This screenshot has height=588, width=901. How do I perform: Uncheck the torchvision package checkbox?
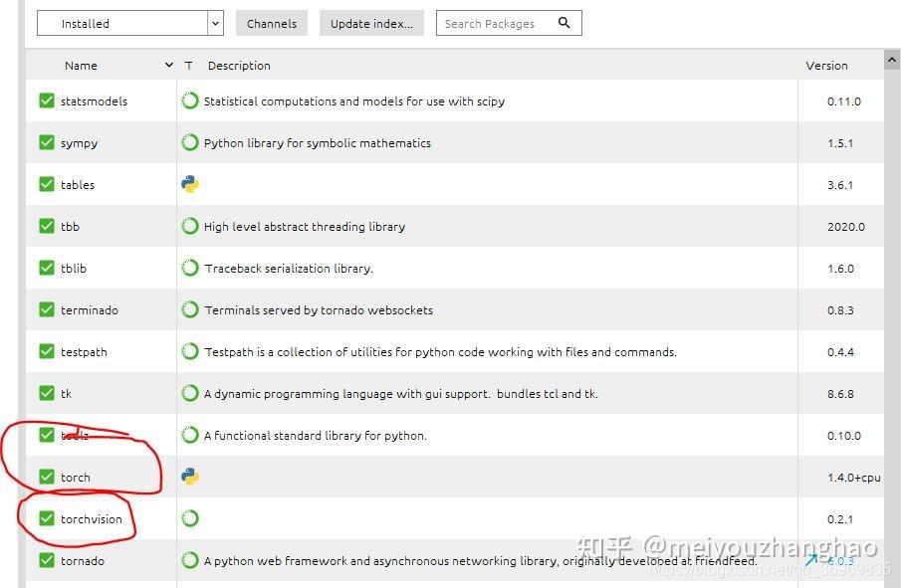coord(47,518)
